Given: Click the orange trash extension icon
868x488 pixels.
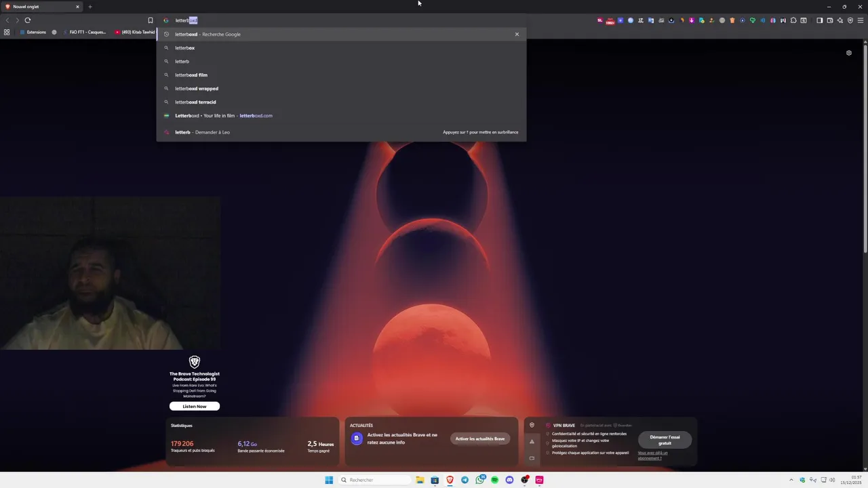Looking at the screenshot, I should tap(732, 20).
